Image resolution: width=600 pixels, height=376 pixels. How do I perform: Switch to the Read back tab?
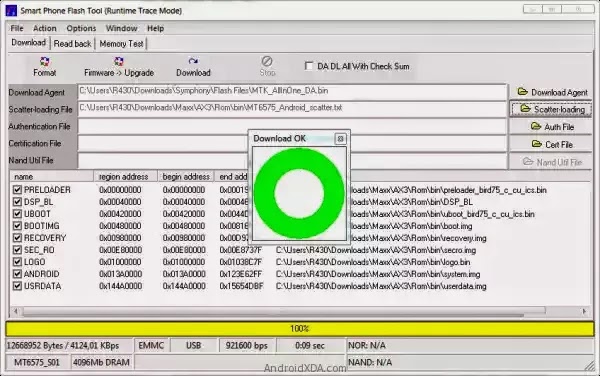click(72, 44)
